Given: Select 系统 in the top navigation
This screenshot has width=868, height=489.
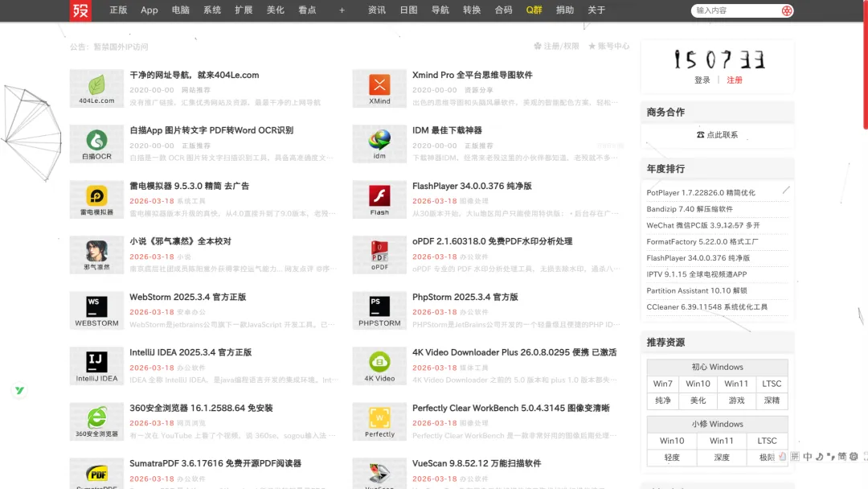Looking at the screenshot, I should [212, 10].
